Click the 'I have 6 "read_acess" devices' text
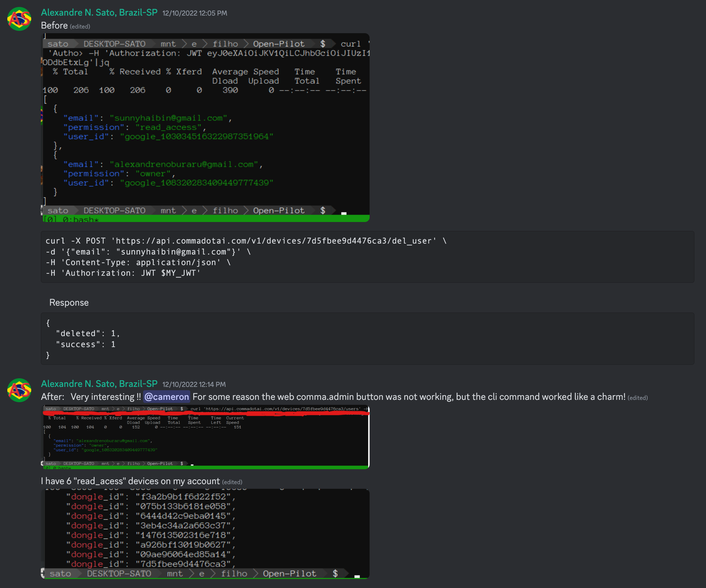The height and width of the screenshot is (588, 706). 131,481
